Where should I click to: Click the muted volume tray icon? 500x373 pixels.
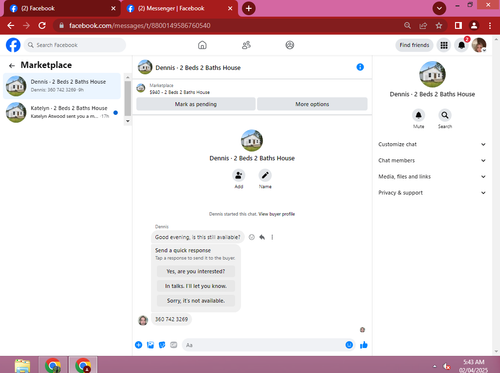447,366
